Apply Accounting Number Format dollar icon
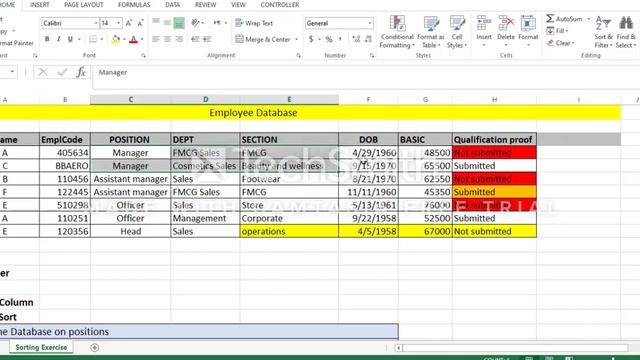Image resolution: width=640 pixels, height=360 pixels. click(311, 39)
